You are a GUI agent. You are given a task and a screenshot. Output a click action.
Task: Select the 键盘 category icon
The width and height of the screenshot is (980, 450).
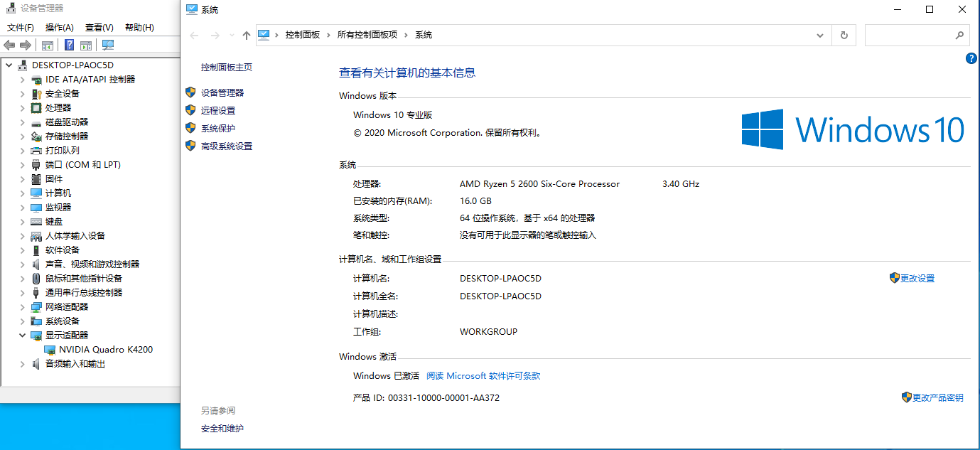point(36,221)
